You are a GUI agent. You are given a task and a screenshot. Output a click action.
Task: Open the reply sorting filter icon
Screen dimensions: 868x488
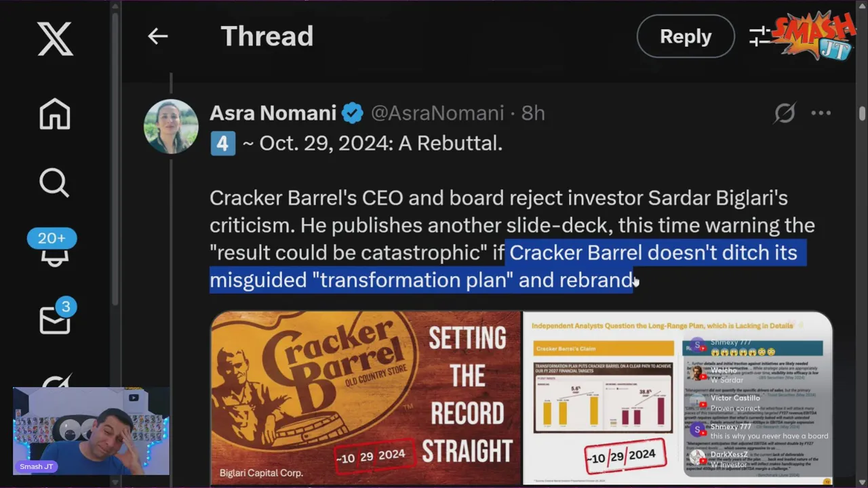pyautogui.click(x=760, y=37)
